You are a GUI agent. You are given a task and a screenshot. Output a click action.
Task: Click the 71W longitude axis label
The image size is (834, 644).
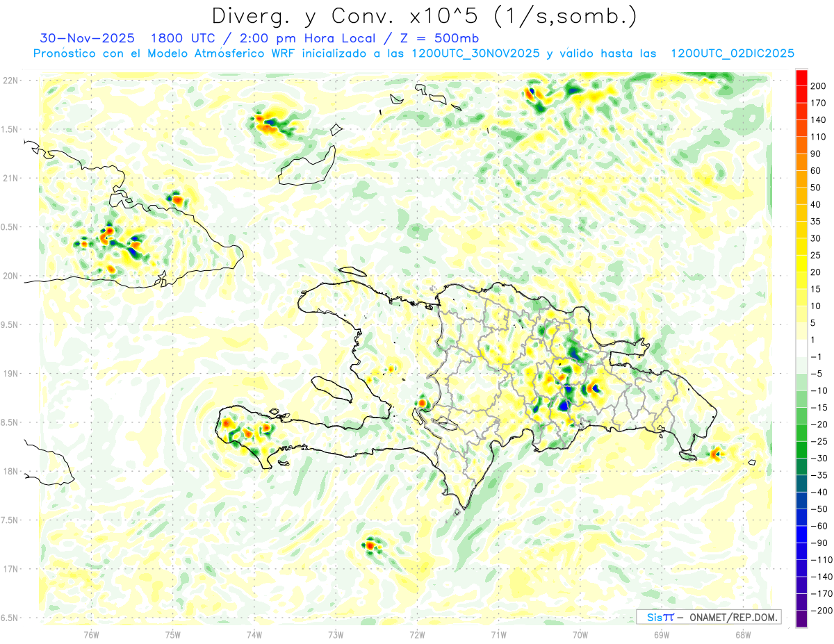pyautogui.click(x=498, y=634)
